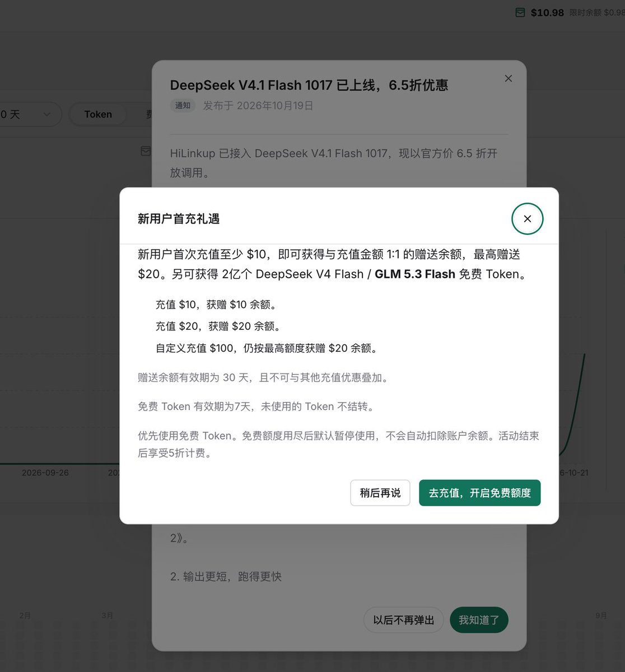Click 我知道了 in the announcement dialog
The image size is (625, 672).
(479, 620)
